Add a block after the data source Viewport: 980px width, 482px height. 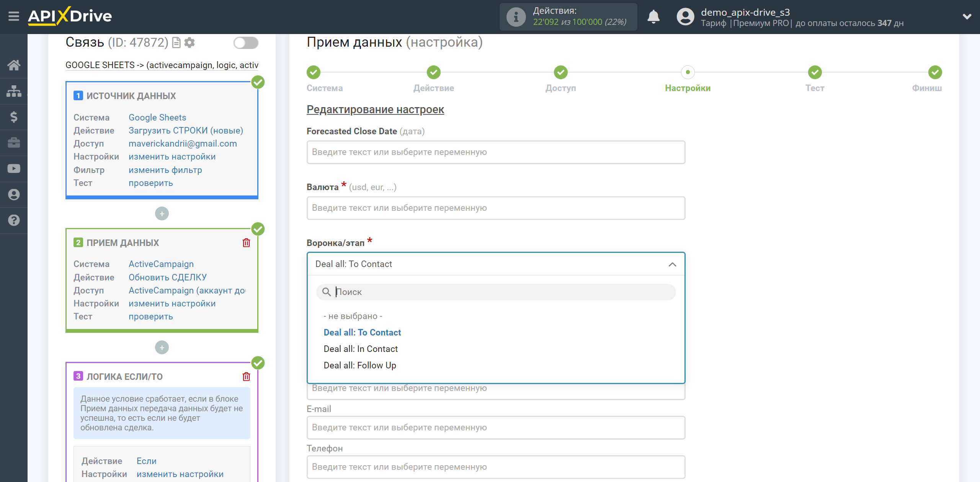pyautogui.click(x=162, y=213)
